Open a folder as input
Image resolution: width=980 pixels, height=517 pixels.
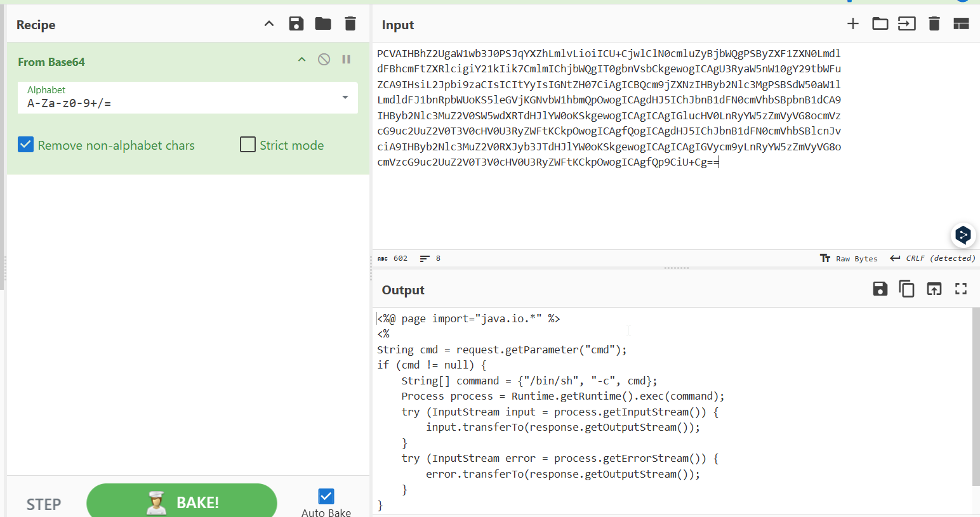[x=880, y=24]
